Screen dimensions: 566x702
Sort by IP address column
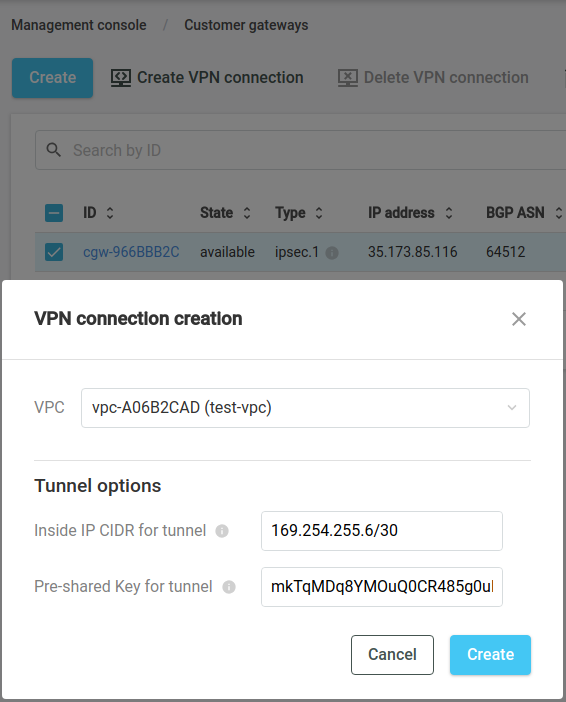pyautogui.click(x=449, y=213)
